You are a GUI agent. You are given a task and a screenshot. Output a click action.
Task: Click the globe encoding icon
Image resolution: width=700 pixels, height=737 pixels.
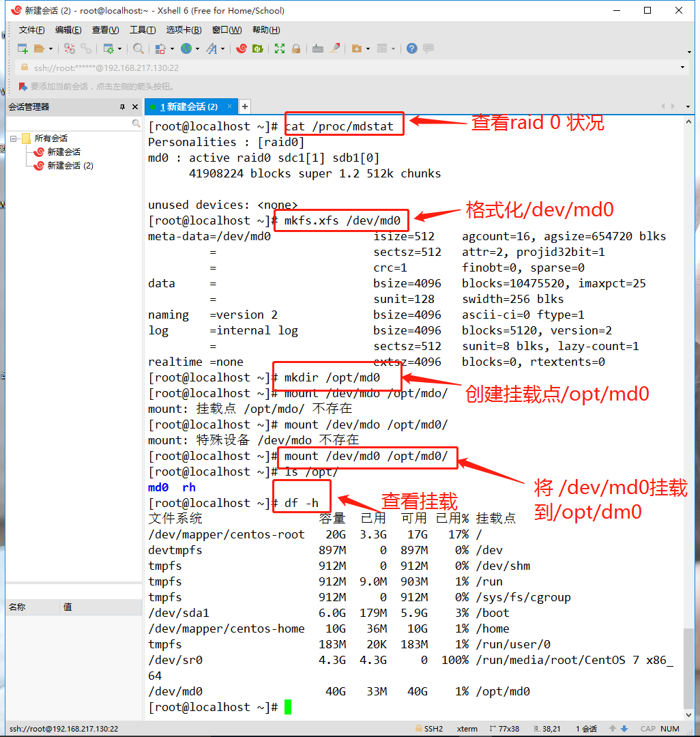point(186,48)
